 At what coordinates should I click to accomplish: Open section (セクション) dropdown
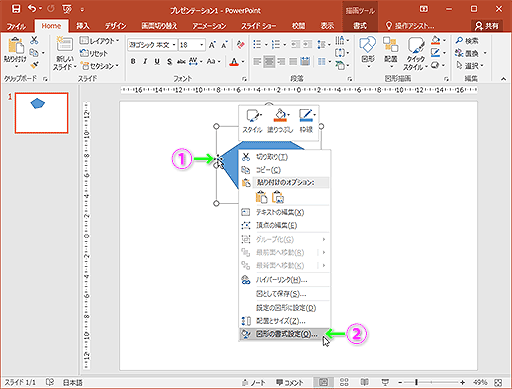(100, 66)
